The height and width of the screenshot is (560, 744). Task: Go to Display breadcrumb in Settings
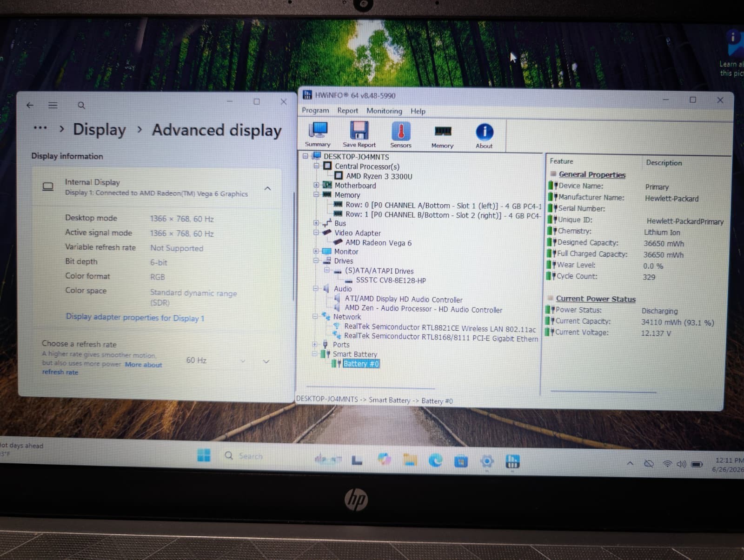pyautogui.click(x=100, y=130)
